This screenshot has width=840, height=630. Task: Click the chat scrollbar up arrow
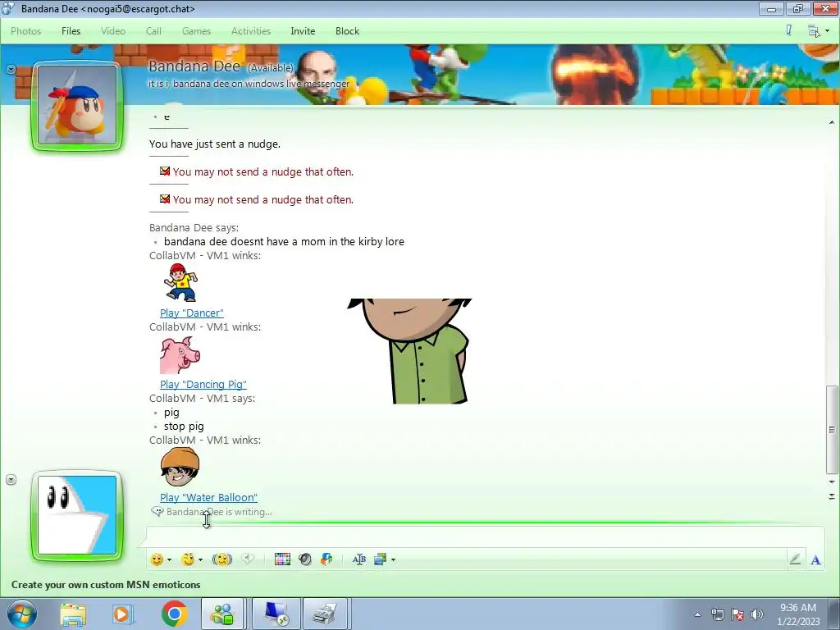click(832, 122)
